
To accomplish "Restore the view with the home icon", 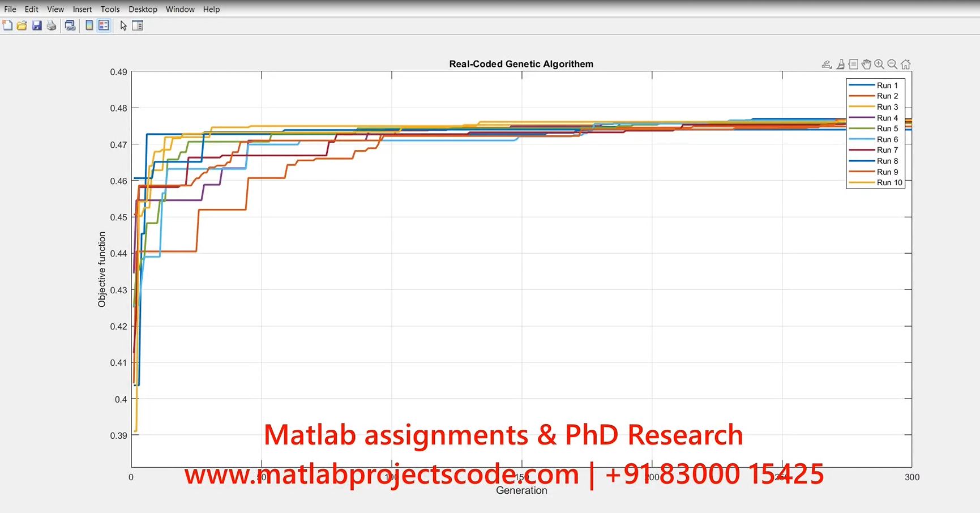I will pyautogui.click(x=906, y=65).
